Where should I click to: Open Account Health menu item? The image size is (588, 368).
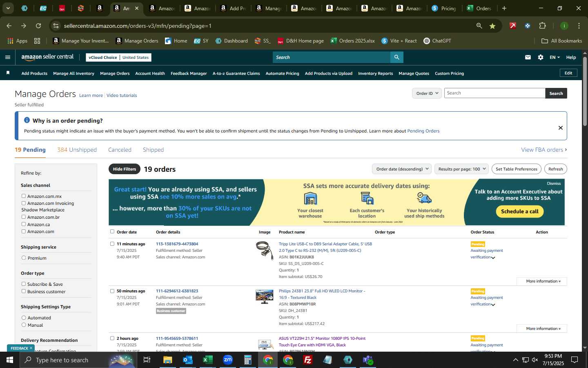[x=150, y=74]
